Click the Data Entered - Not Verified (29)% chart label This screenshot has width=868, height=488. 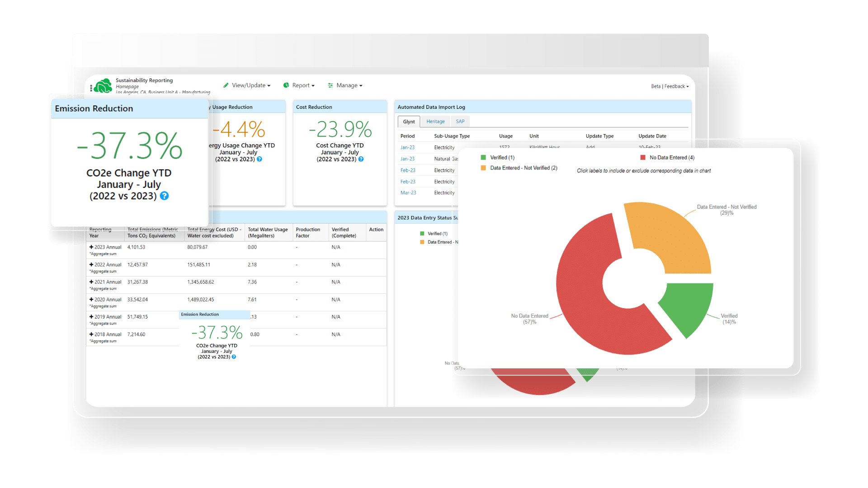[x=726, y=210]
